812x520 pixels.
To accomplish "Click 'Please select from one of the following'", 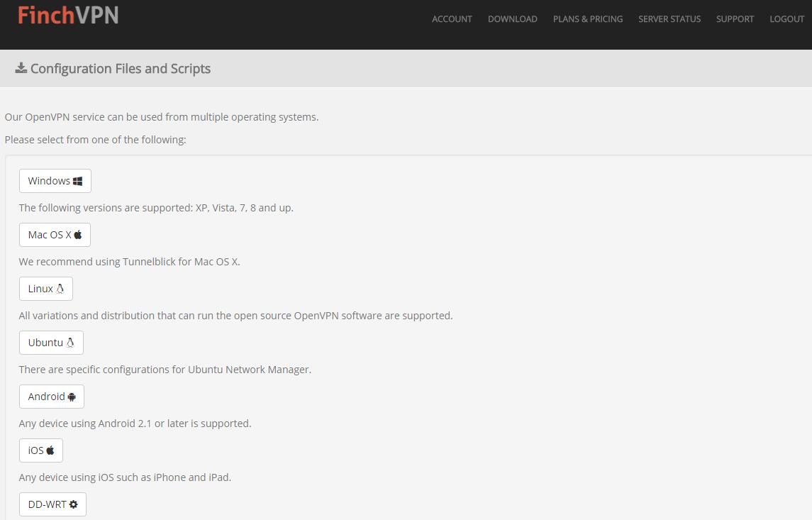I will 95,140.
